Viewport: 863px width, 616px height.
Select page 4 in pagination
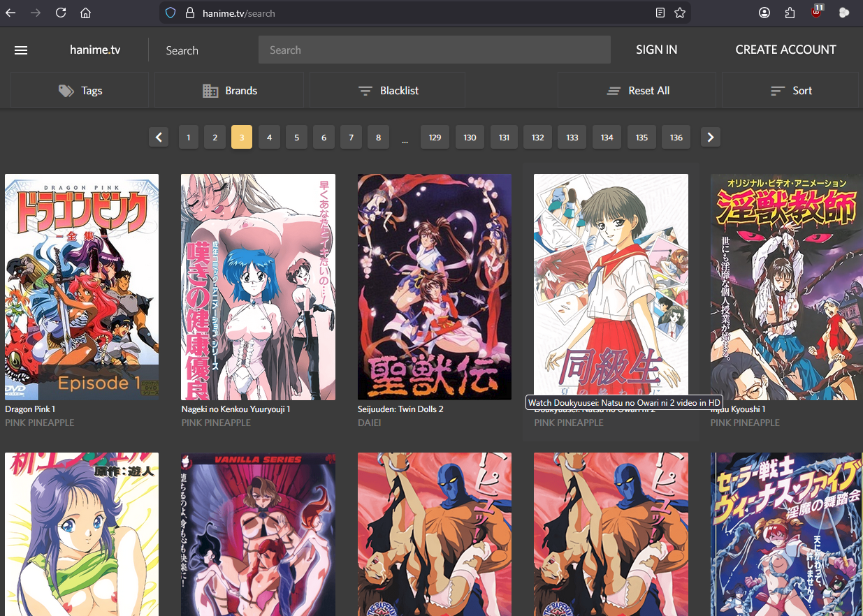(269, 138)
